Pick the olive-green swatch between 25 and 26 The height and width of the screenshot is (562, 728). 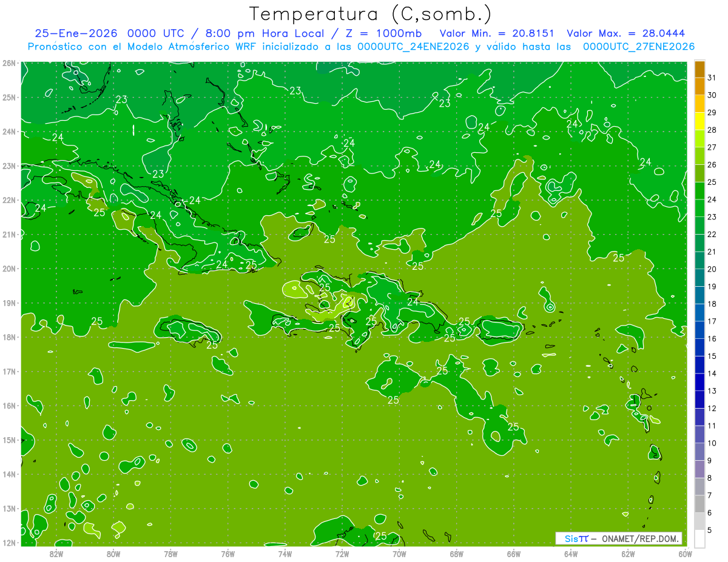click(699, 173)
